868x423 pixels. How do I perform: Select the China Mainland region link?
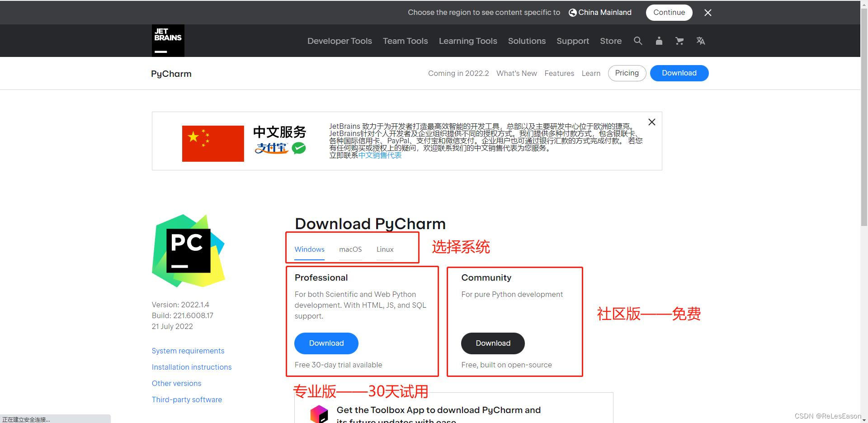(605, 13)
